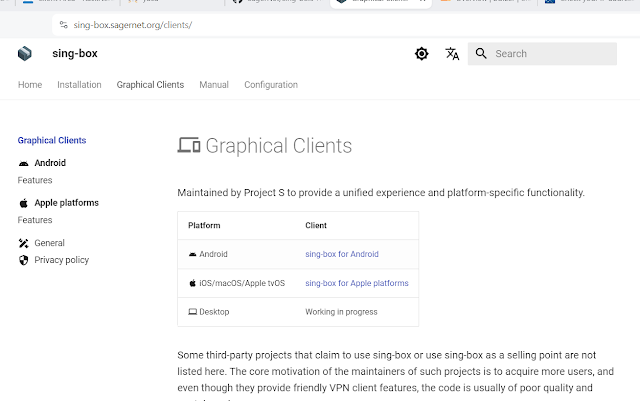640x401 pixels.
Task: Open the Configuration tab
Action: [x=271, y=85]
